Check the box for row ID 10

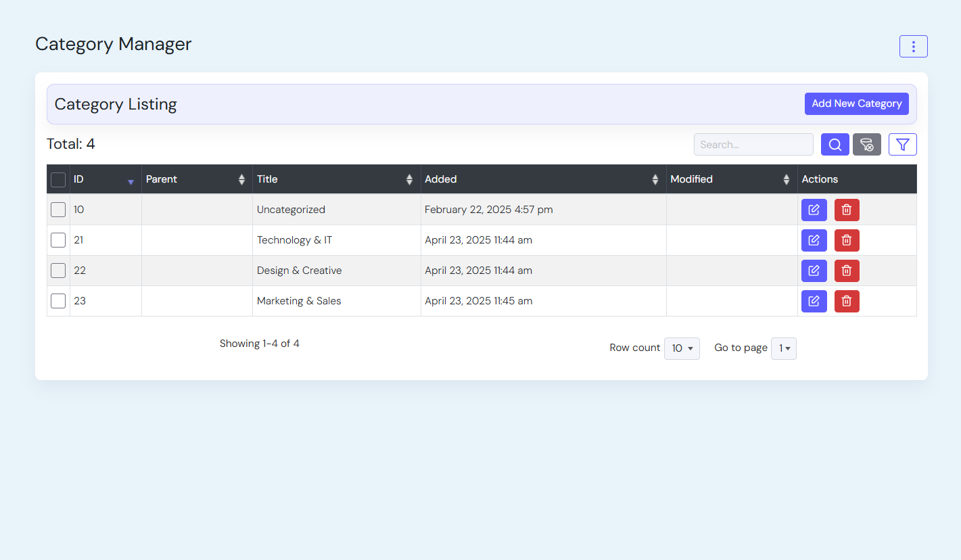pyautogui.click(x=58, y=210)
